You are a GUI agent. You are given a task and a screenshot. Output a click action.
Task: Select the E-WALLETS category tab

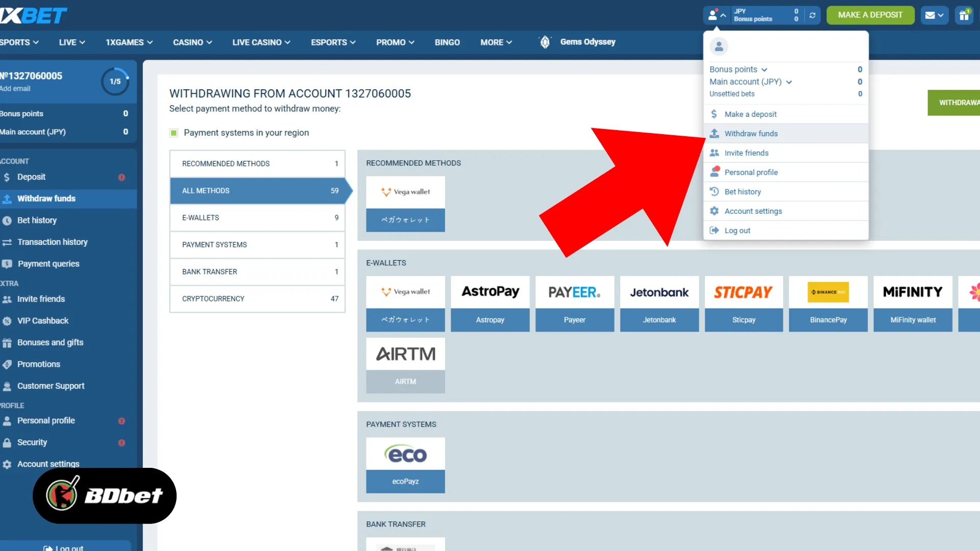[x=258, y=218]
